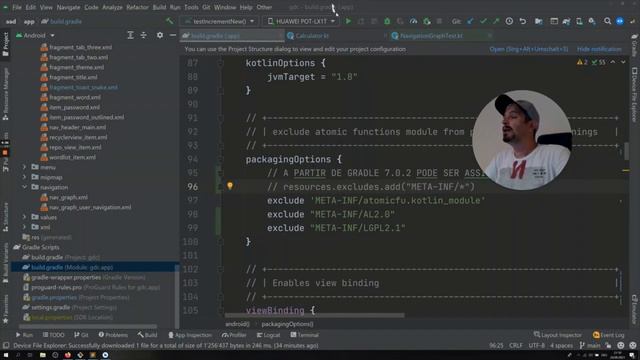Open the Refactor menu
This screenshot has width=640, height=360.
[137, 7]
